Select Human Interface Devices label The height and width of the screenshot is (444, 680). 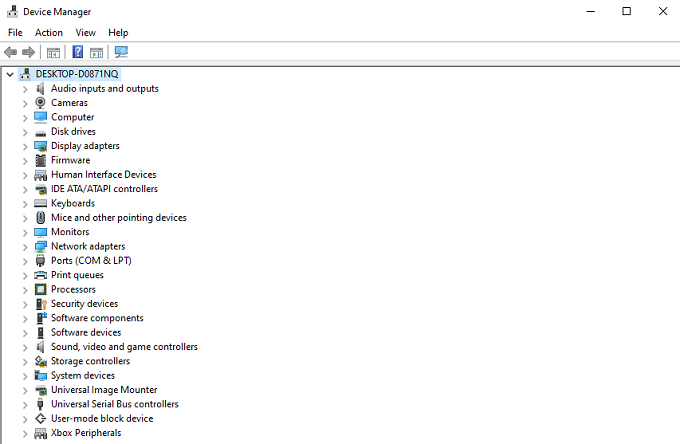[104, 174]
